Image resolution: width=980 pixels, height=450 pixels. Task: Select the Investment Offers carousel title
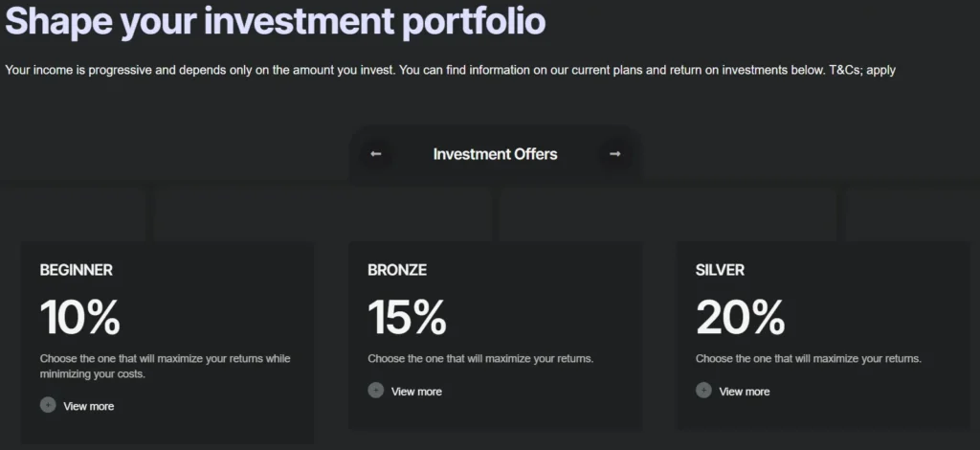tap(495, 154)
